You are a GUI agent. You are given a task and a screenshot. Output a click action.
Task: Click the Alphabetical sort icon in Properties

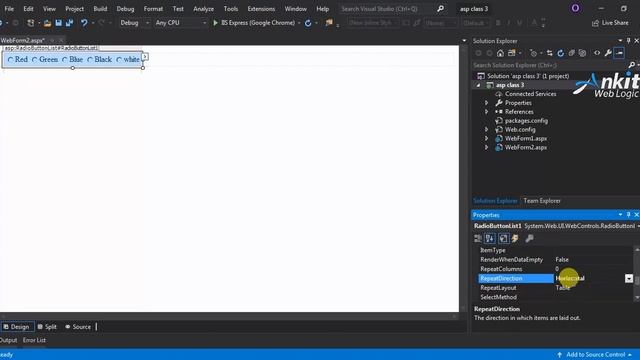(x=490, y=239)
